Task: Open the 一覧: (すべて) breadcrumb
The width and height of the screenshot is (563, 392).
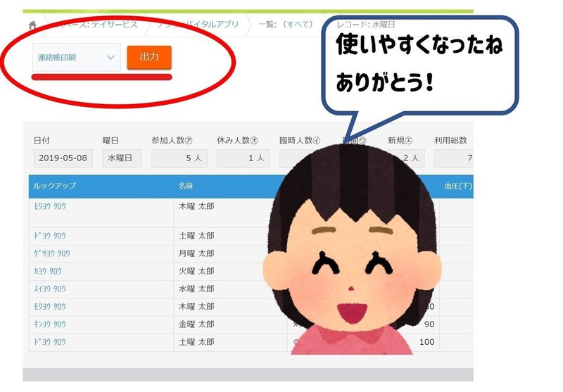Action: 286,25
